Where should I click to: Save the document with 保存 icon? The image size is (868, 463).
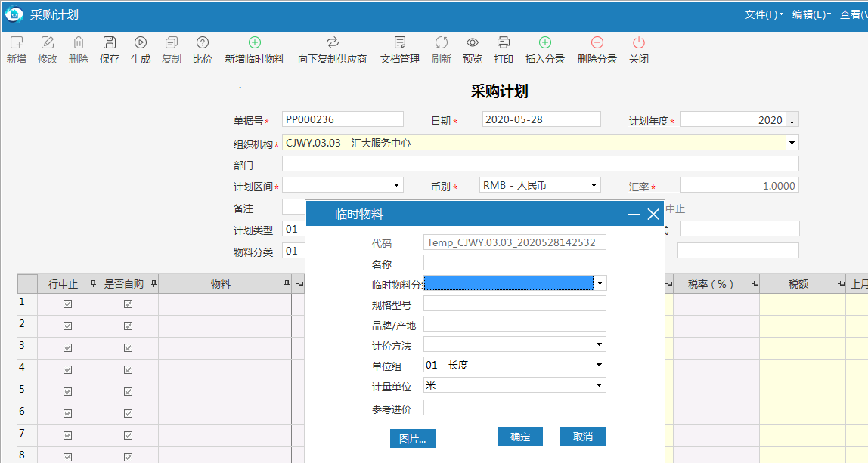(110, 42)
